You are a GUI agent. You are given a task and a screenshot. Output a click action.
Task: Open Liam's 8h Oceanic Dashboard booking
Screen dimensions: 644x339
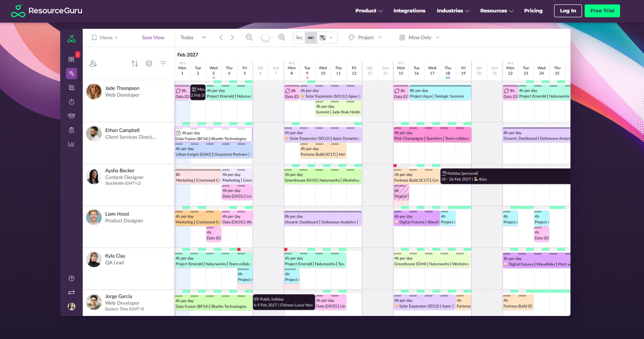323,218
